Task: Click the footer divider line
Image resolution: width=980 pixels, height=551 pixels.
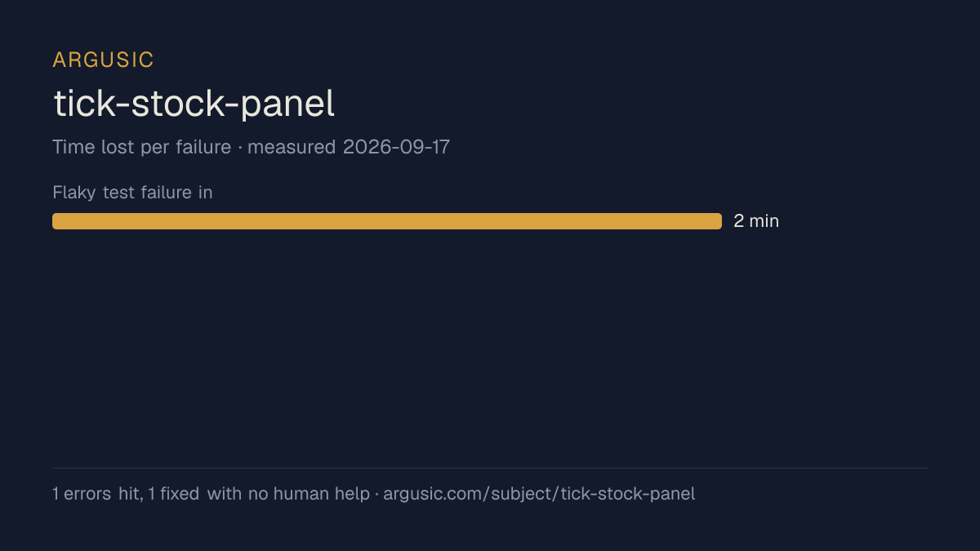Action: 490,468
